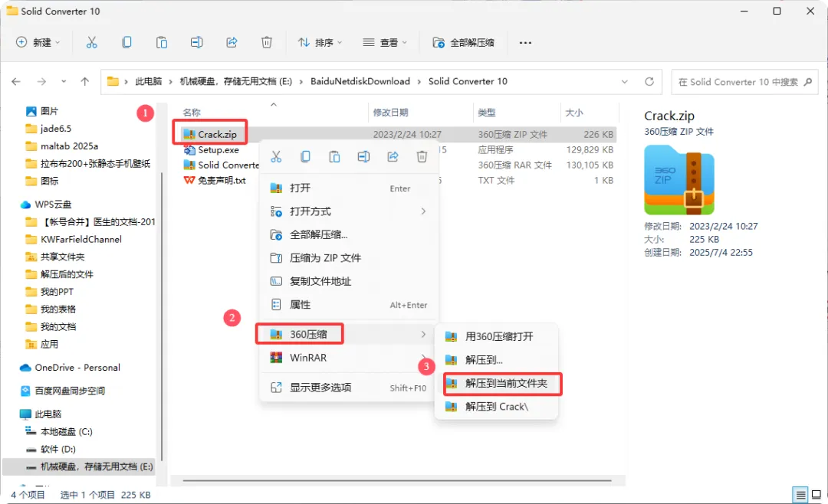Go back with the back arrow
Image resolution: width=828 pixels, height=504 pixels.
coord(16,82)
